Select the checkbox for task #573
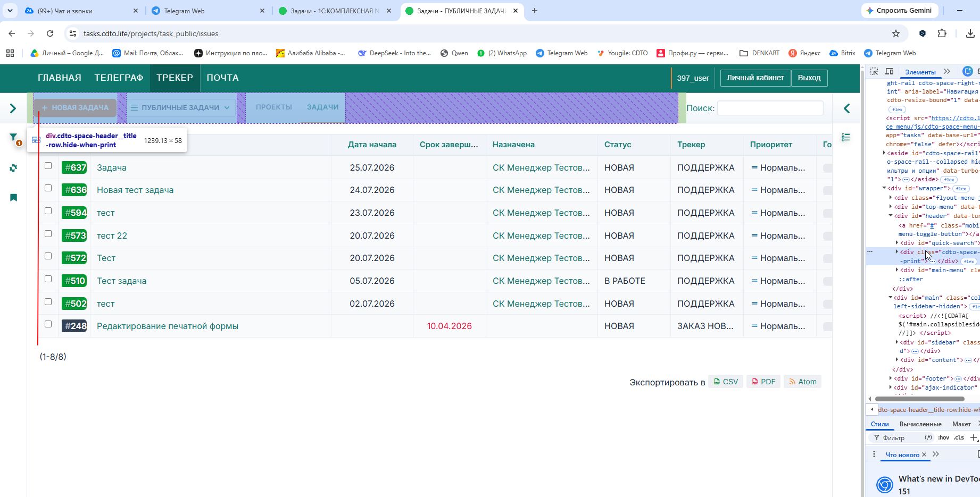Image resolution: width=980 pixels, height=497 pixels. [48, 234]
